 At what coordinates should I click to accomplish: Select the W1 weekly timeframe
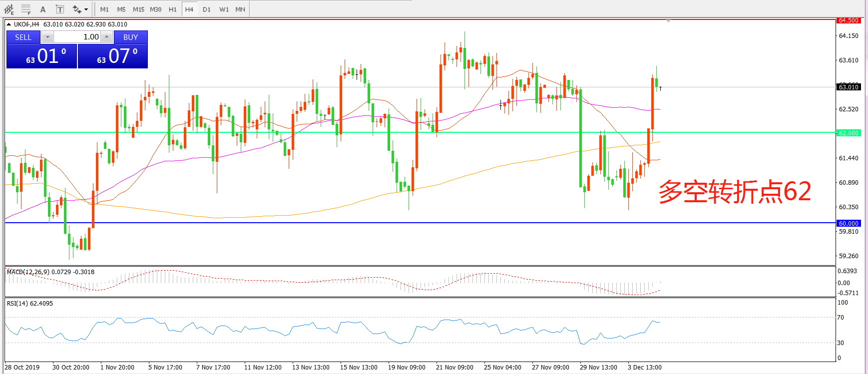click(224, 9)
